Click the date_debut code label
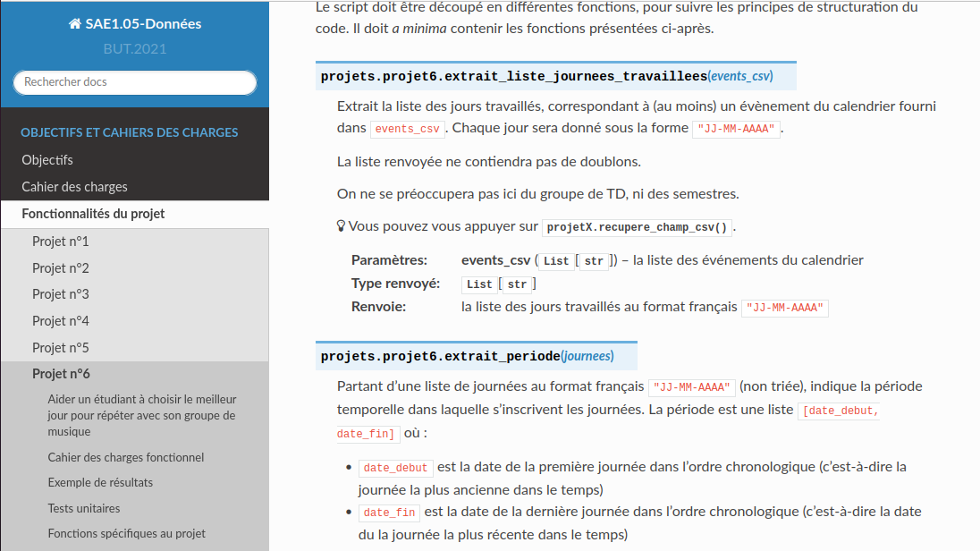Image resolution: width=980 pixels, height=551 pixels. click(395, 468)
